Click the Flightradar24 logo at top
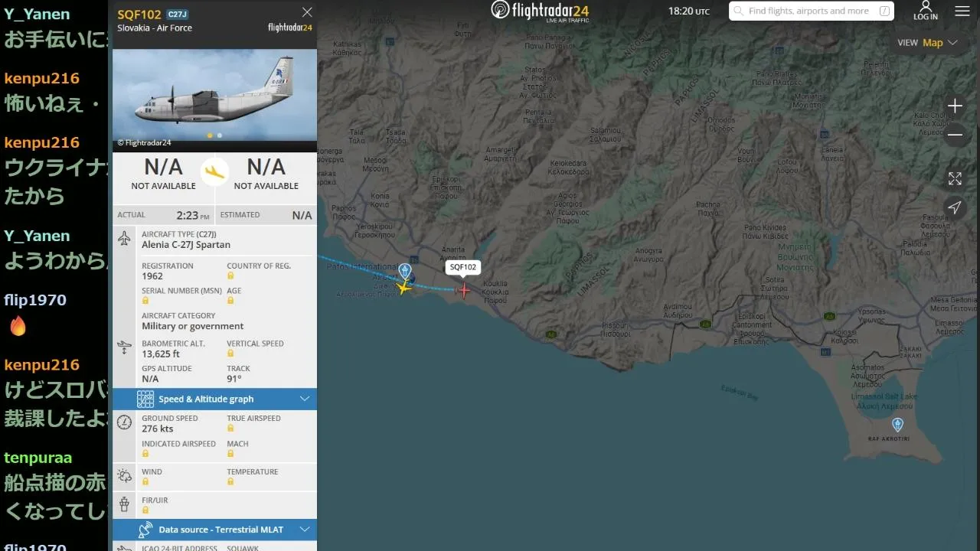 541,11
